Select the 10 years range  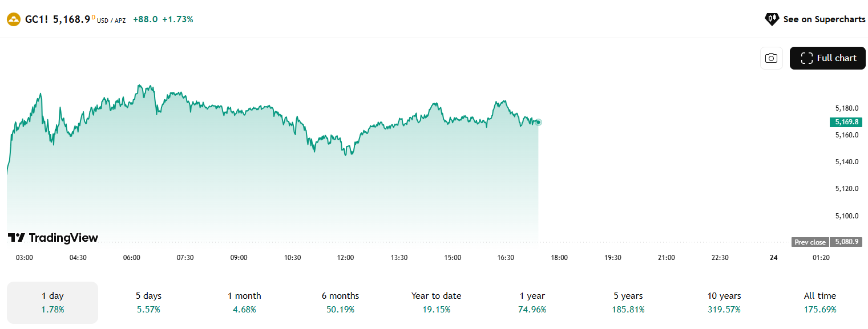click(x=724, y=302)
